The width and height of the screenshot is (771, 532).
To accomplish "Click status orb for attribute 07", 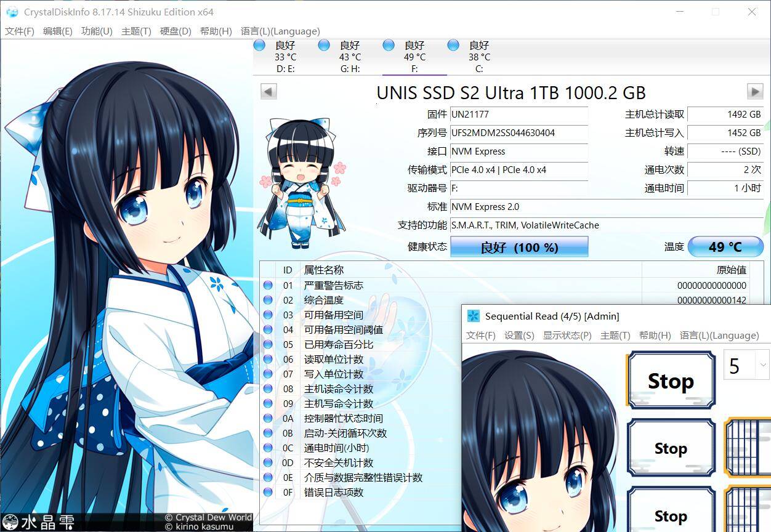I will (268, 374).
